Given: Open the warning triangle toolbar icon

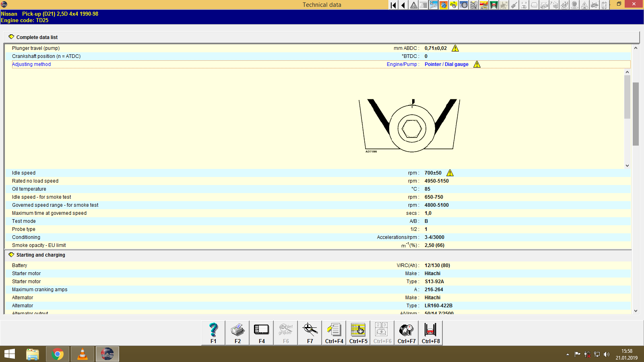Looking at the screenshot, I should 413,5.
